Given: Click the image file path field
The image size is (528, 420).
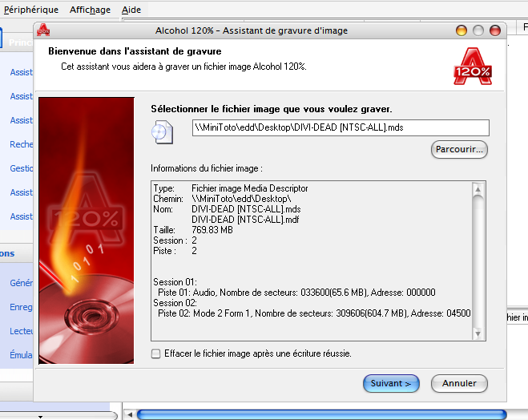Looking at the screenshot, I should click(341, 128).
